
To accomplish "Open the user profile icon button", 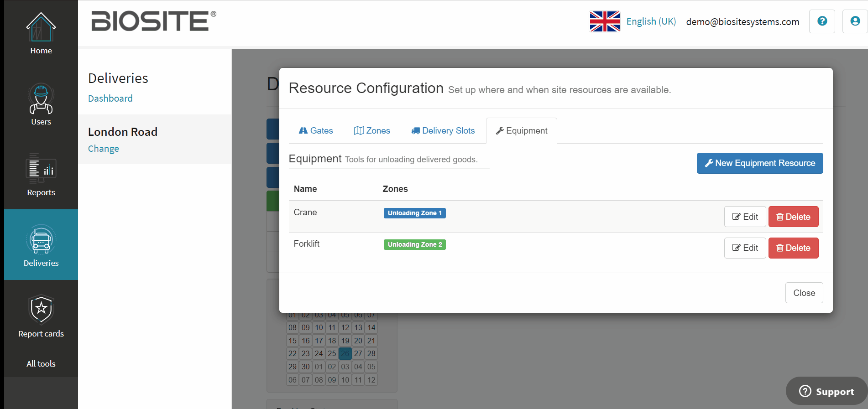I will [x=855, y=21].
